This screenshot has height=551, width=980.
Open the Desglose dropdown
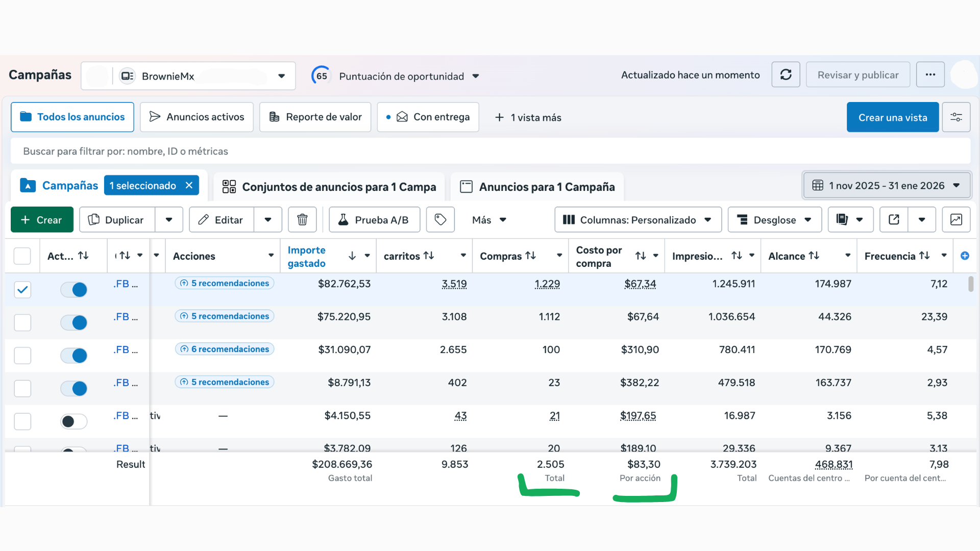tap(774, 220)
